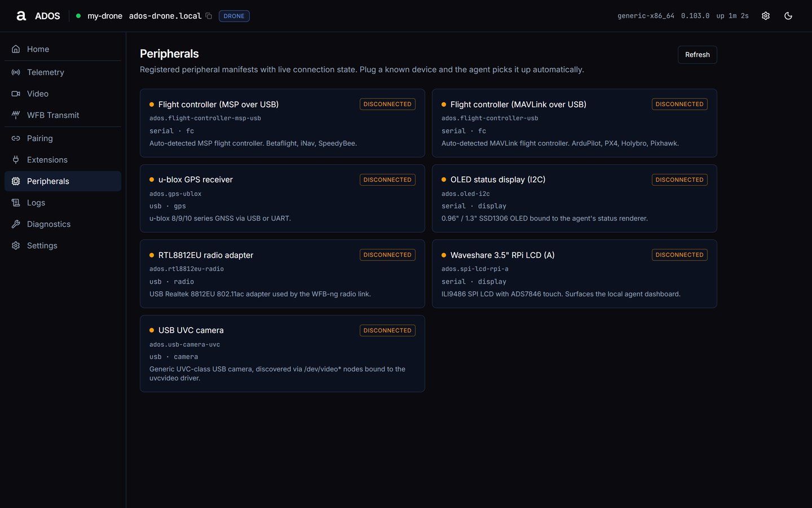Image resolution: width=812 pixels, height=508 pixels.
Task: Toggle dark mode with the moon icon
Action: click(x=788, y=16)
